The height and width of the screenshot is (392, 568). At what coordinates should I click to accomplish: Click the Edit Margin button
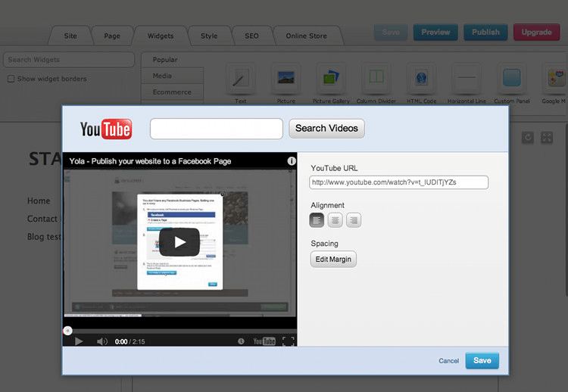[x=333, y=259]
